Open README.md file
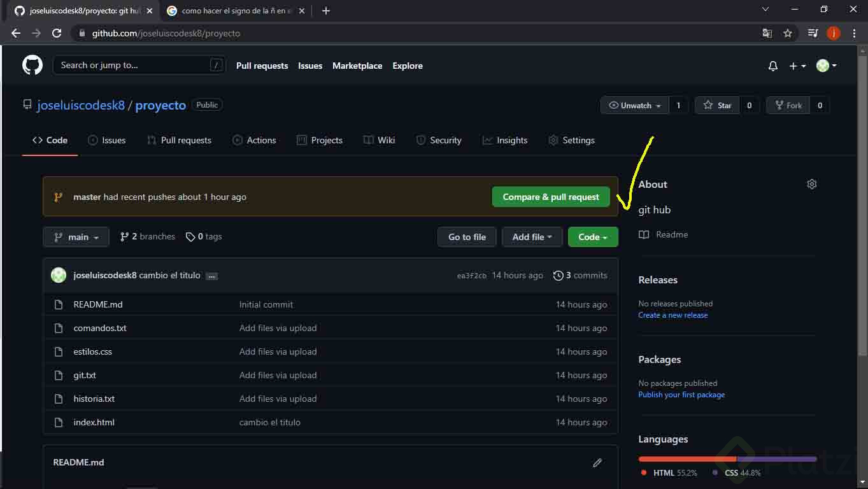The image size is (868, 489). (98, 304)
